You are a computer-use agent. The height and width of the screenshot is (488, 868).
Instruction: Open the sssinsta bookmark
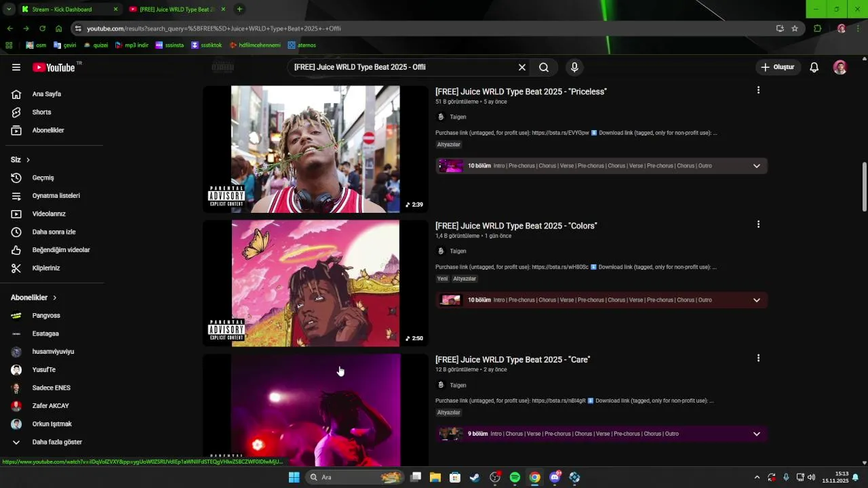tap(170, 45)
